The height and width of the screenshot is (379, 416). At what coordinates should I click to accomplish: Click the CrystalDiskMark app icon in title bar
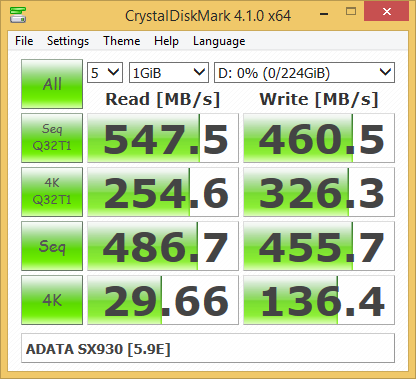(18, 15)
